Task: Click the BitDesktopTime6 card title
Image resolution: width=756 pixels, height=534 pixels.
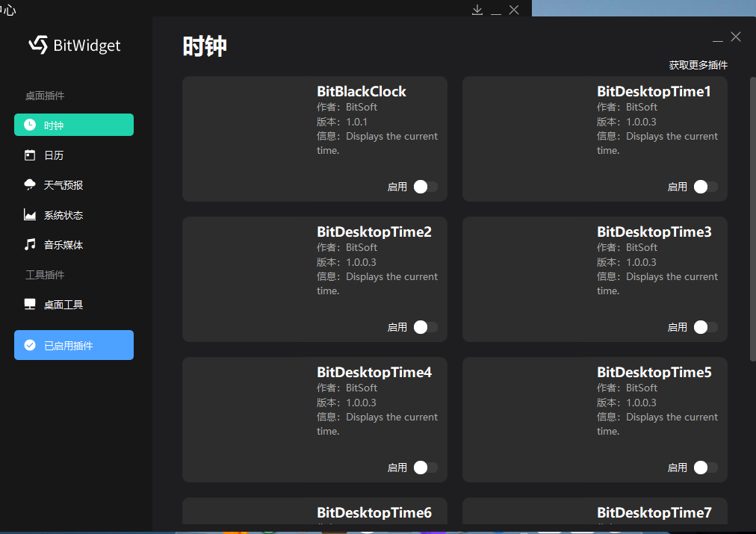Action: click(374, 512)
